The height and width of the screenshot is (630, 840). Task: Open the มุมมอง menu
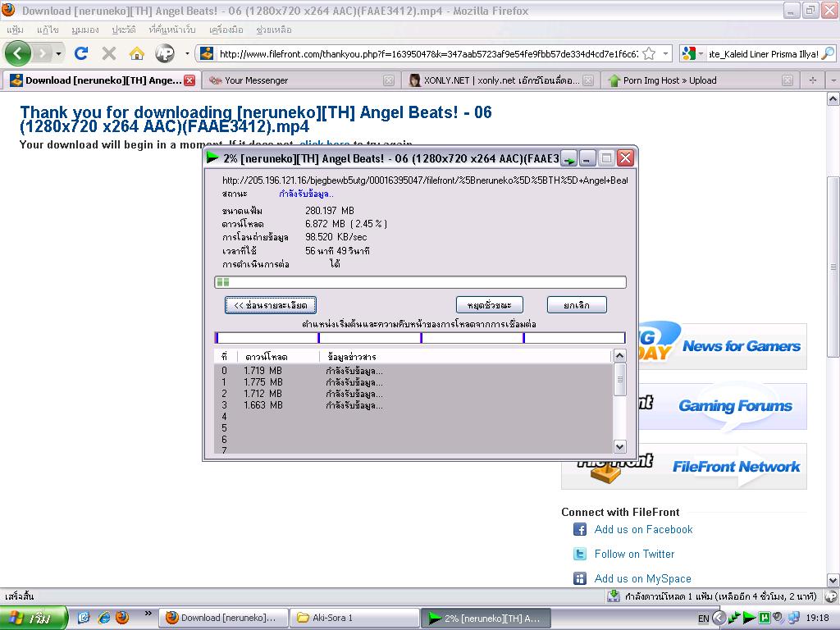(84, 30)
